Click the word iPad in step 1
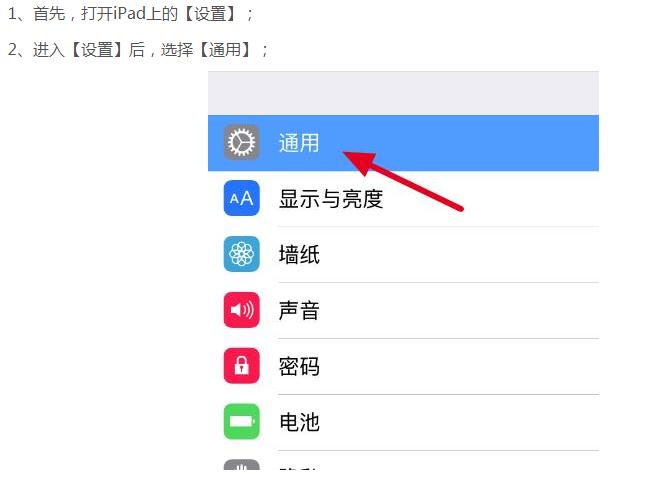 point(130,14)
